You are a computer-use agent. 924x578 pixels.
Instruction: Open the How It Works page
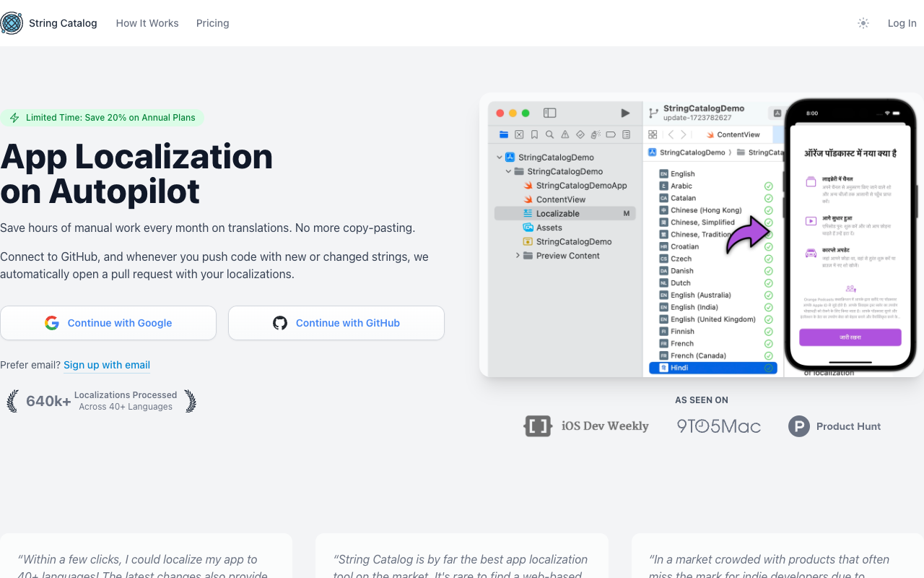pos(147,23)
